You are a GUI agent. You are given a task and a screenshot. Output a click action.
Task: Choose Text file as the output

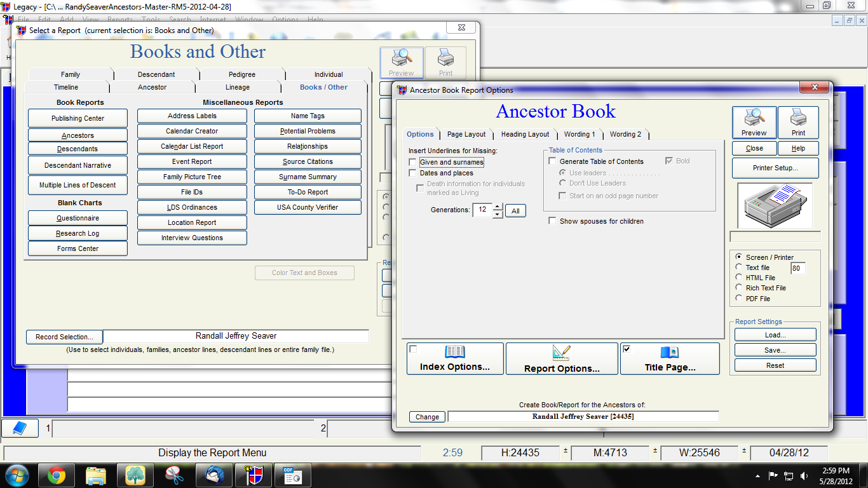[x=739, y=268]
